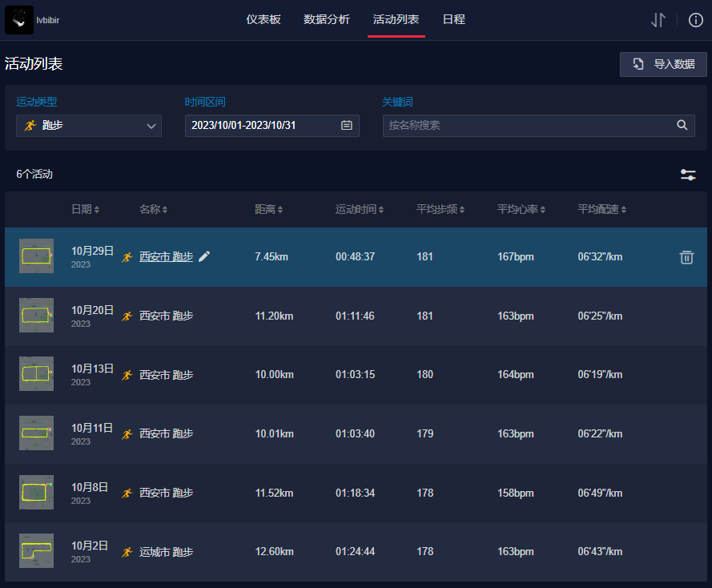Sort activities by 平均心率 column
This screenshot has width=712, height=588.
pyautogui.click(x=522, y=210)
